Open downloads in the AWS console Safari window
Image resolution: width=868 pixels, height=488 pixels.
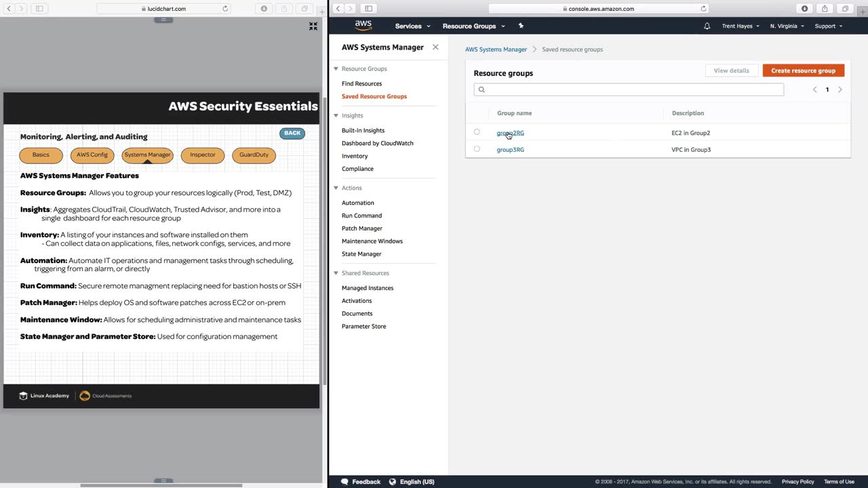805,9
